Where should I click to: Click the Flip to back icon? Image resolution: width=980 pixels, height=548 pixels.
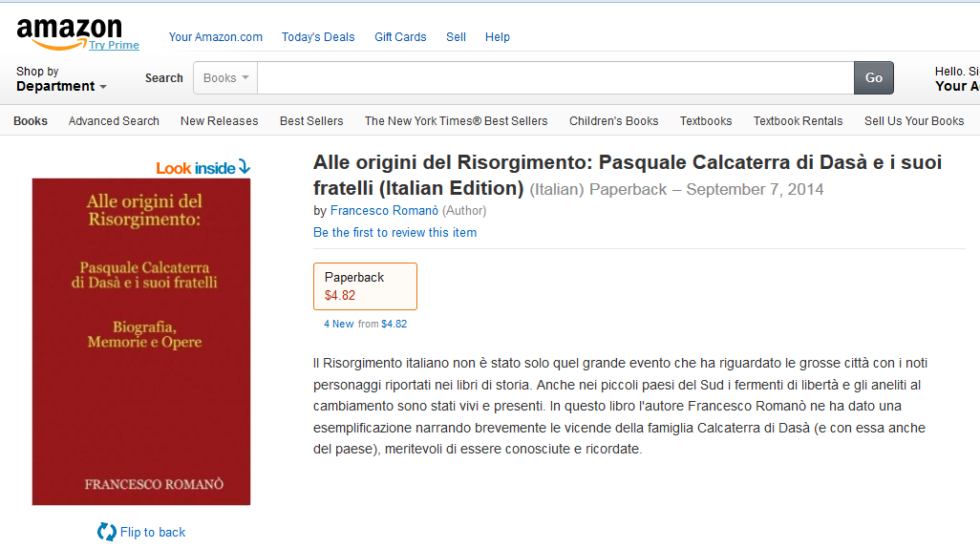point(107,532)
